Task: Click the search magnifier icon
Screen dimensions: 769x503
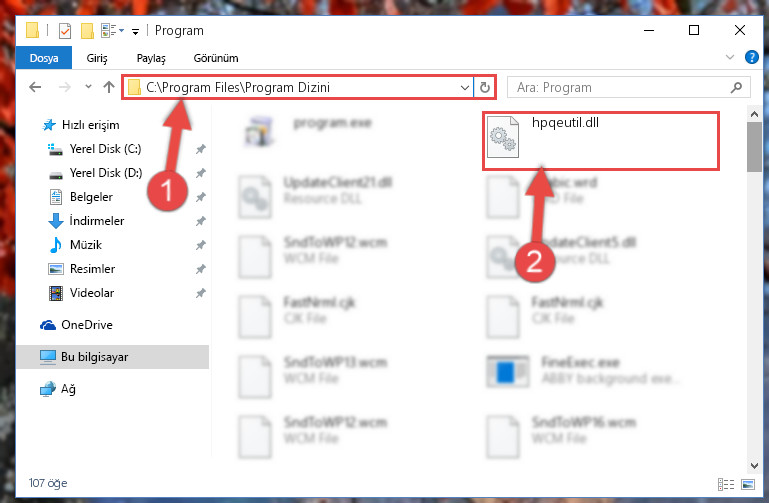Action: tap(736, 87)
